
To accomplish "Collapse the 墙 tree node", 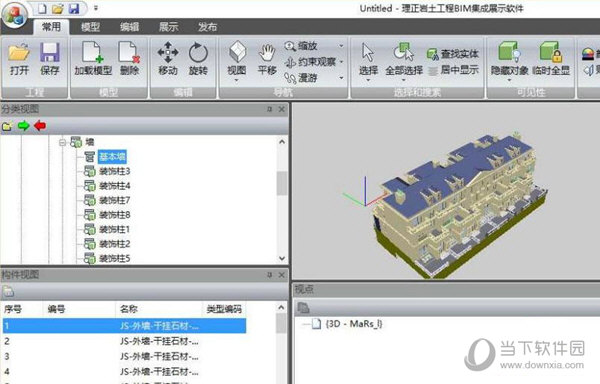I will [62, 143].
